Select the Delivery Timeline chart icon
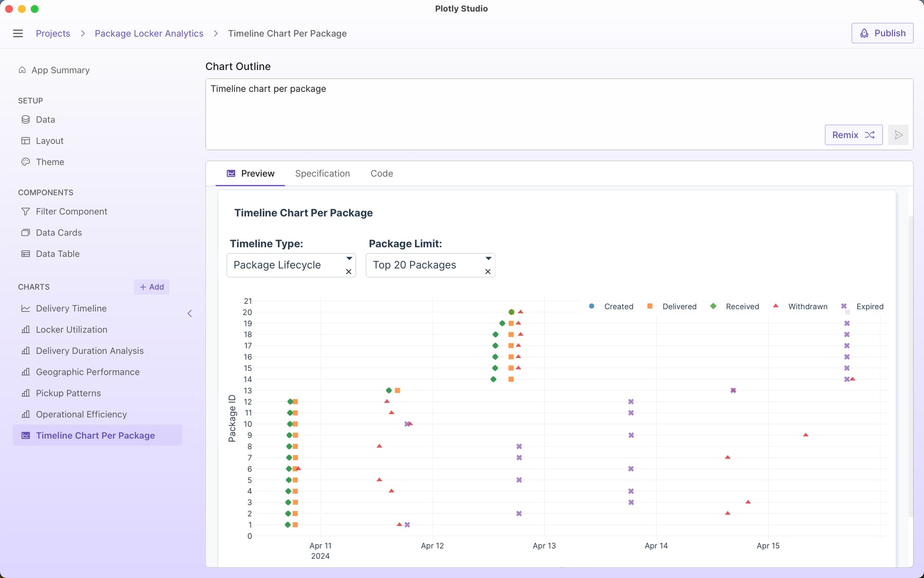The height and width of the screenshot is (578, 924). tap(26, 308)
